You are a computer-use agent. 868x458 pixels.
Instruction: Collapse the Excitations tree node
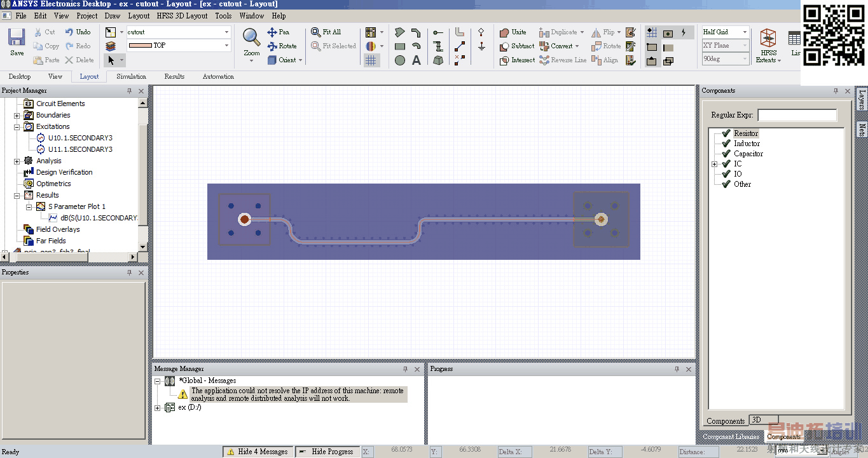point(17,127)
